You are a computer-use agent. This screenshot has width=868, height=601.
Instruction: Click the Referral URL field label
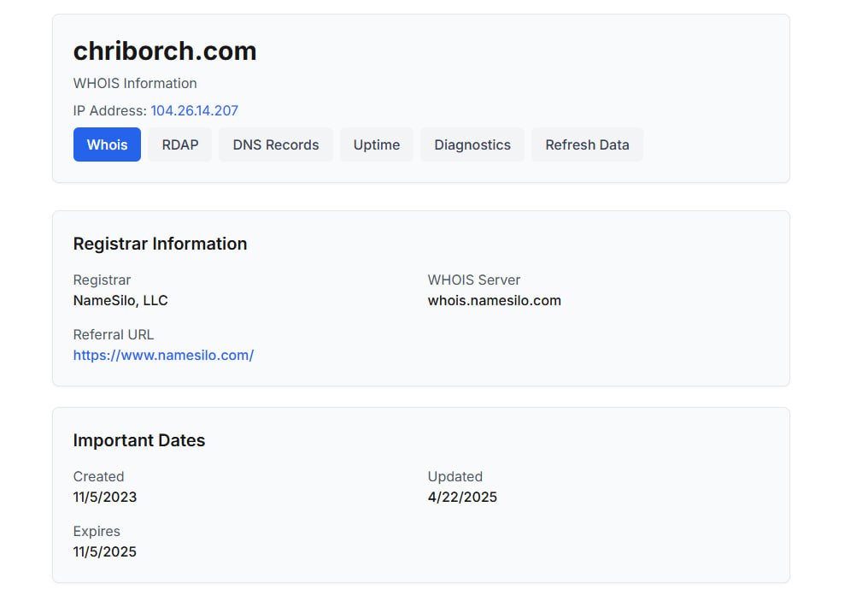click(x=114, y=334)
